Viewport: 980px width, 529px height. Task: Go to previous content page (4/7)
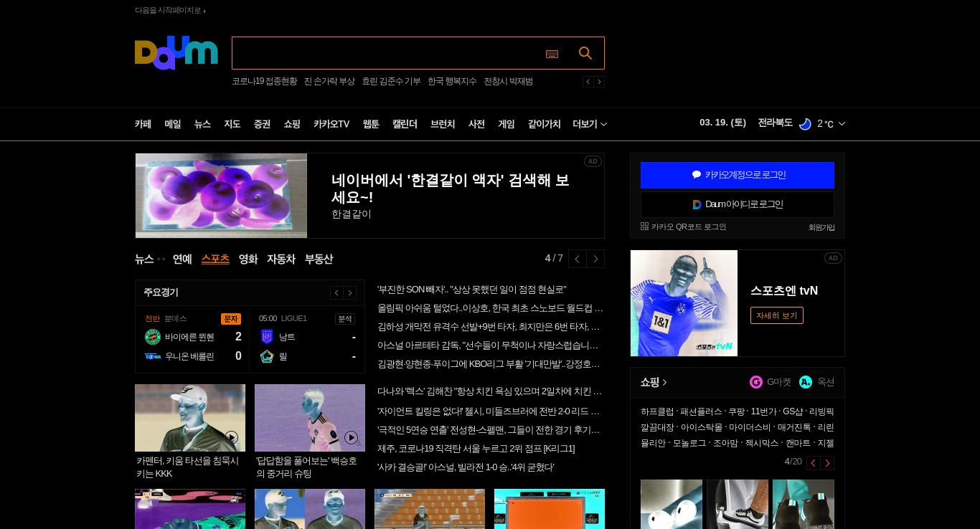[x=578, y=259]
